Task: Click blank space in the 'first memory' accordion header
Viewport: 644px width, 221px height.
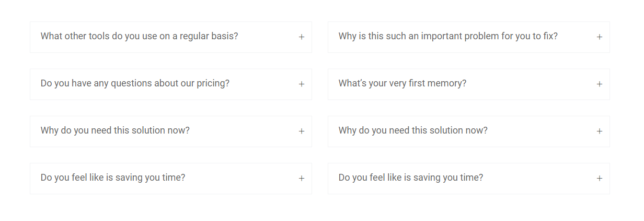Action: click(x=531, y=84)
